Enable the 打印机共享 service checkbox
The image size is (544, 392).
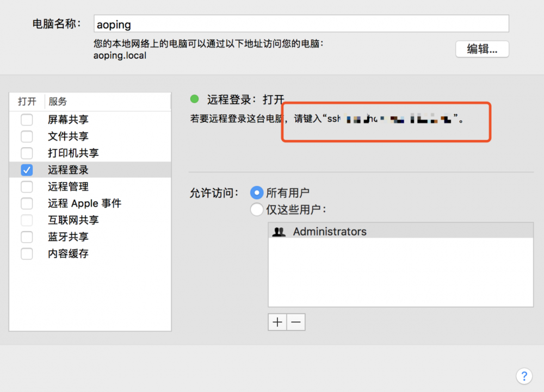pos(27,153)
